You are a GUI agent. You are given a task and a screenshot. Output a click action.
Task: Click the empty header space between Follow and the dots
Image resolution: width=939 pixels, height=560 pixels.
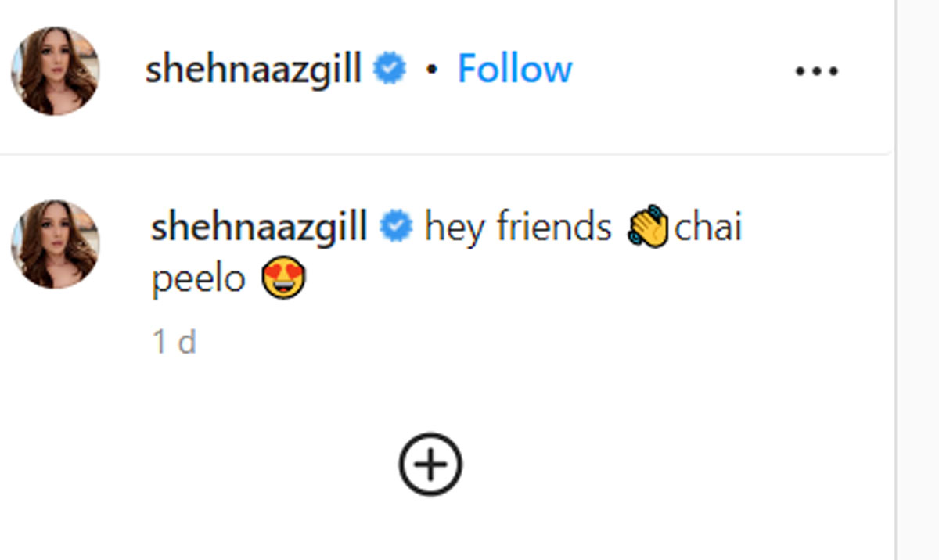[682, 70]
